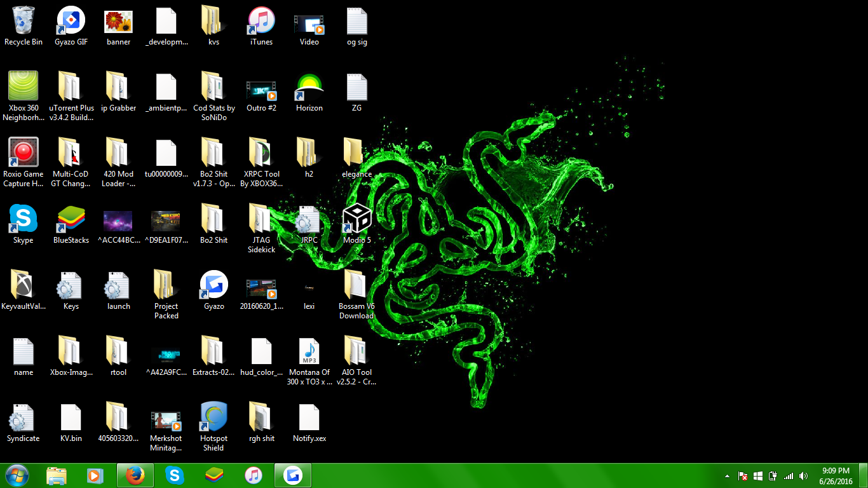Screen dimensions: 868x488
Task: Open the volume speaker tray icon
Action: [x=804, y=476]
